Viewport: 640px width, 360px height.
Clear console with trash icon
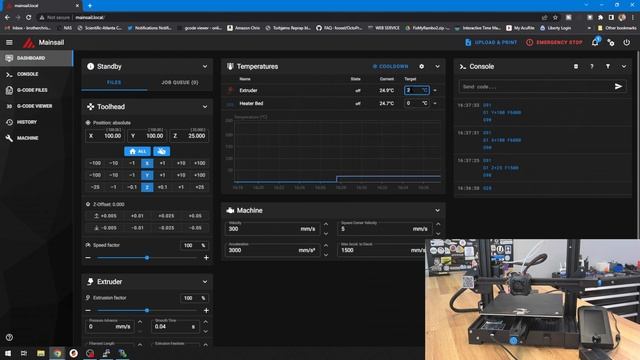[576, 67]
